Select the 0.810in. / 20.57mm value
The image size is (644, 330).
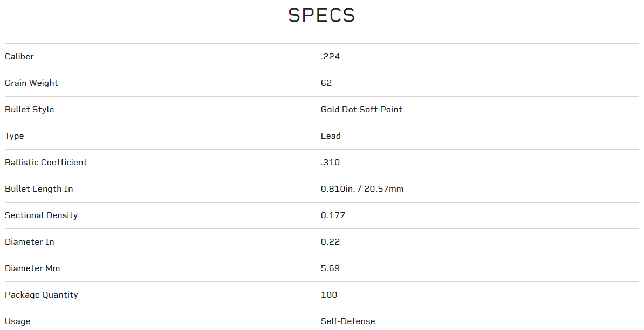362,189
